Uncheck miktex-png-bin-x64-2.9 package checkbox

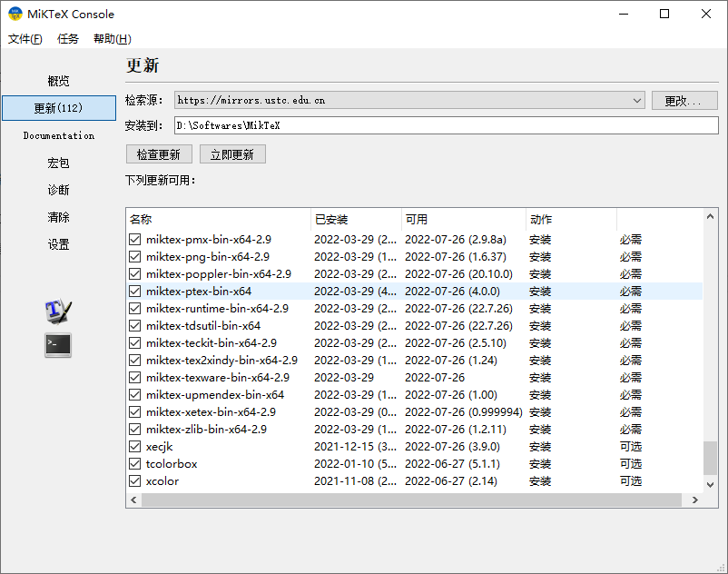134,257
